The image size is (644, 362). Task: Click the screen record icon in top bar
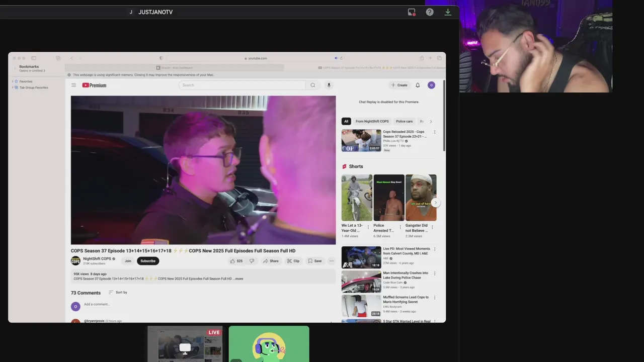(x=412, y=12)
